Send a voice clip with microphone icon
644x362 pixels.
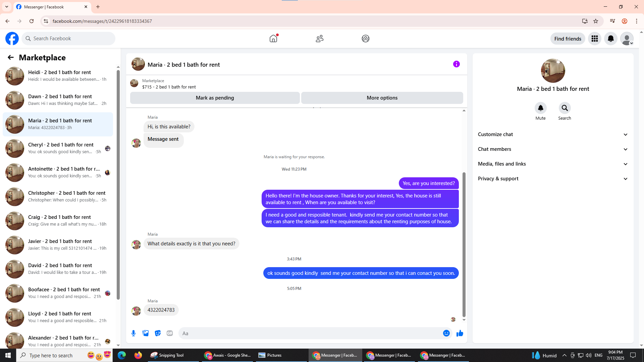click(x=133, y=333)
